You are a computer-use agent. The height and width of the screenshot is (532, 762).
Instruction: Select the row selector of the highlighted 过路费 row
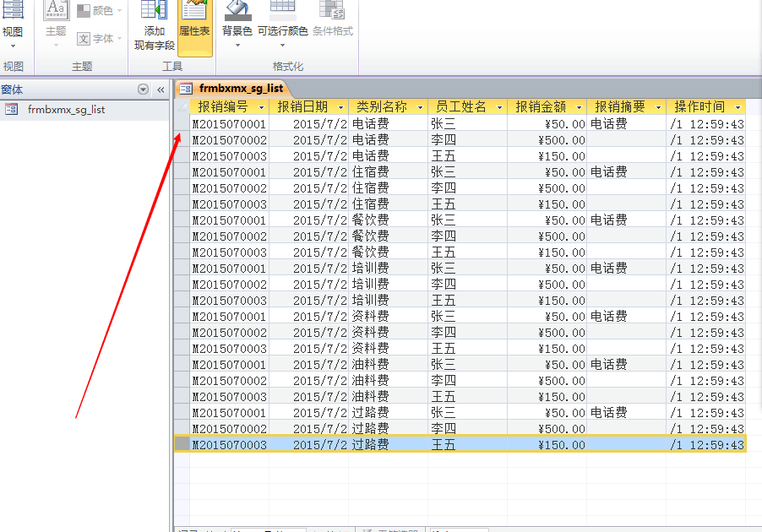point(182,444)
